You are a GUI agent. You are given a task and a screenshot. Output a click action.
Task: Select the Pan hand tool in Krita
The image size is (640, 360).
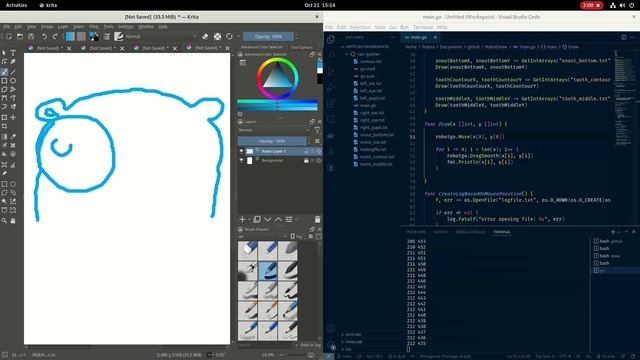(x=13, y=220)
